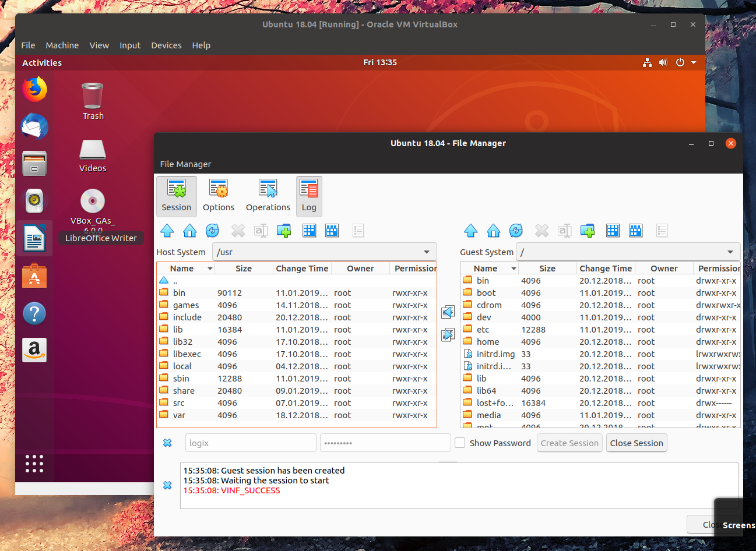Open the File Manager menu

[x=185, y=164]
